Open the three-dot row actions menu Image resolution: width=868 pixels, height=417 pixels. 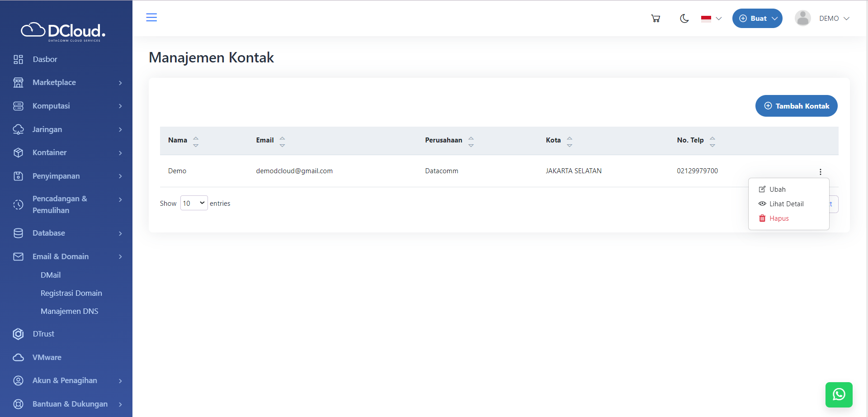click(x=820, y=172)
